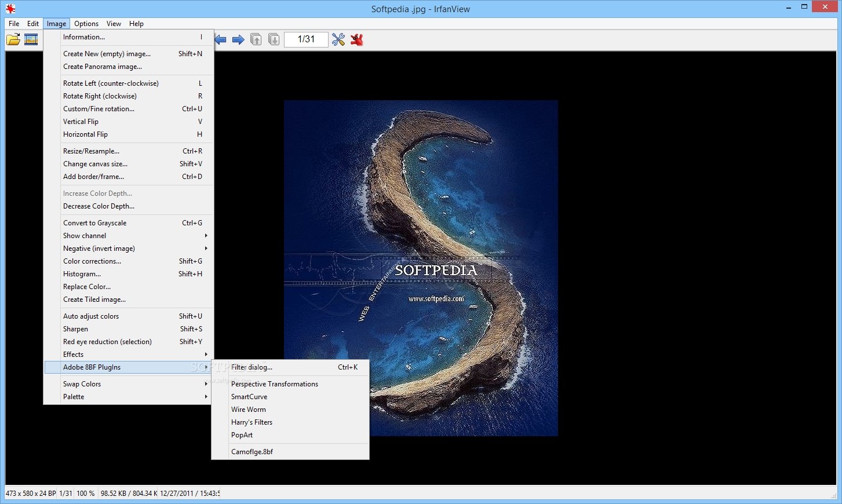Apply Sharpen
842x504 pixels.
(x=129, y=329)
